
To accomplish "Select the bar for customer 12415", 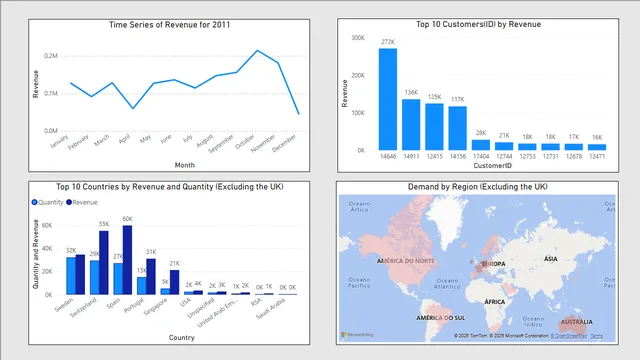I will [x=434, y=127].
